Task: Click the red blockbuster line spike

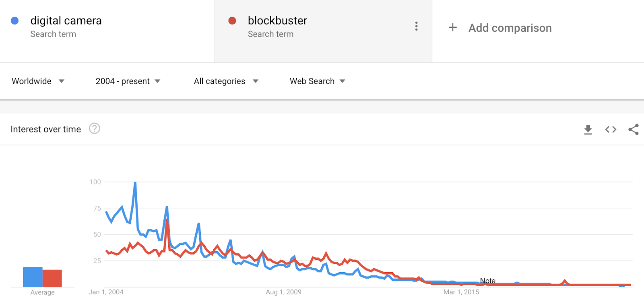Action: 167,221
